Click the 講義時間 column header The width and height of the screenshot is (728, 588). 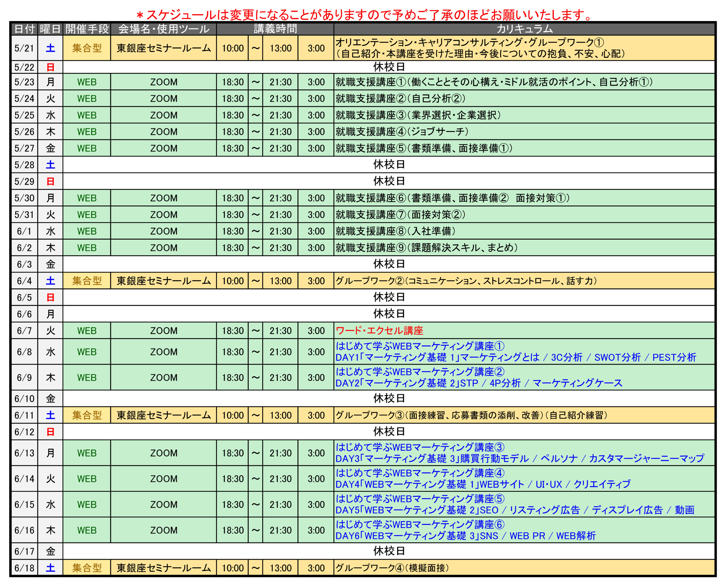click(x=275, y=29)
